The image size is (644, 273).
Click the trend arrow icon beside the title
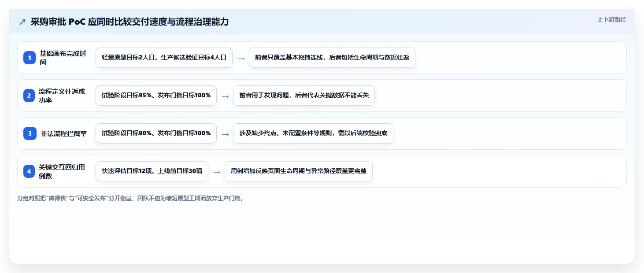tap(22, 22)
